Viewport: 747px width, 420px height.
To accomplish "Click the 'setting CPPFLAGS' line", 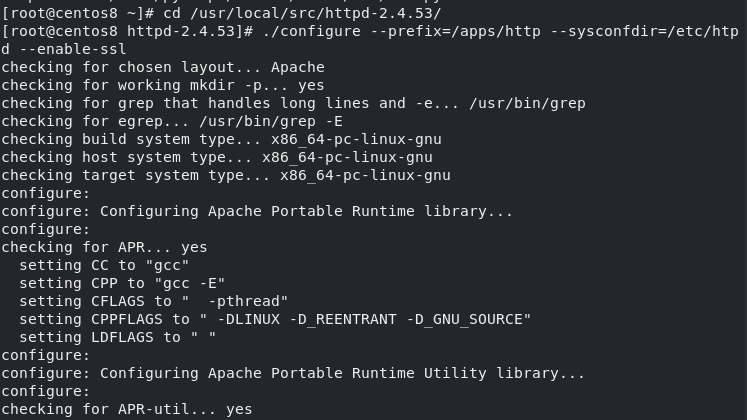I will pos(275,319).
